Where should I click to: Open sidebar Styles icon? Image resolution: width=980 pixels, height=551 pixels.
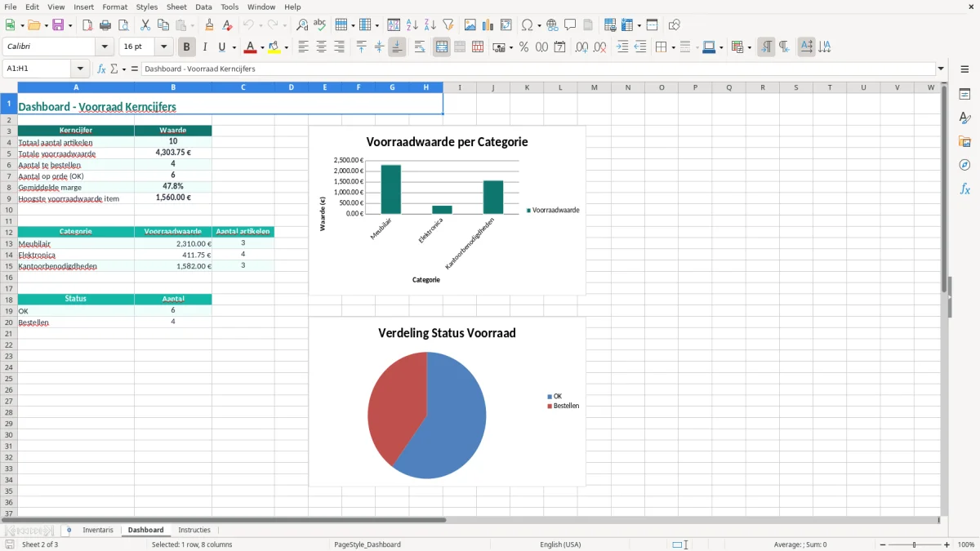tap(964, 118)
